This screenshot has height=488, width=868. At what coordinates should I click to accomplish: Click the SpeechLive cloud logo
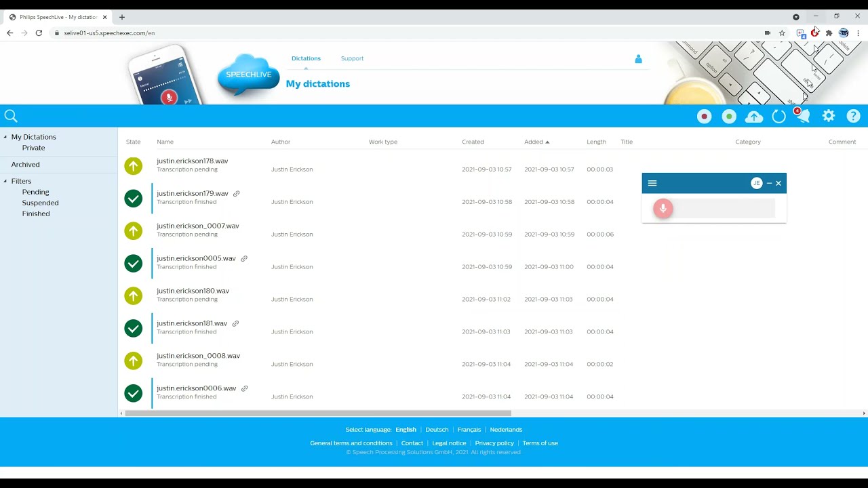click(249, 76)
